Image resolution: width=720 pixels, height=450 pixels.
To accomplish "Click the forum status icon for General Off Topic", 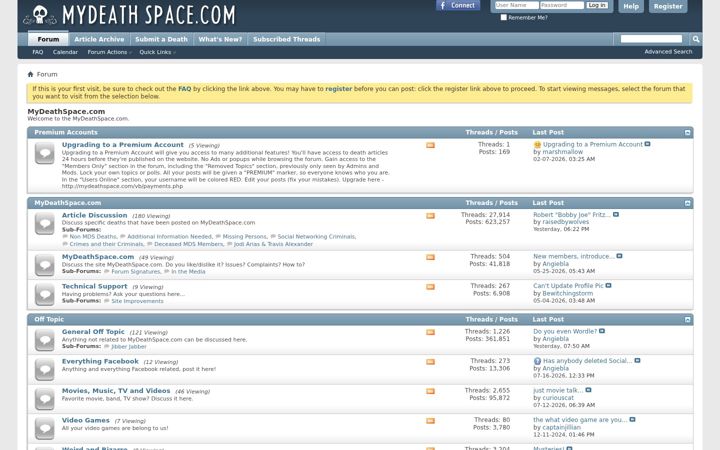I will [x=45, y=340].
